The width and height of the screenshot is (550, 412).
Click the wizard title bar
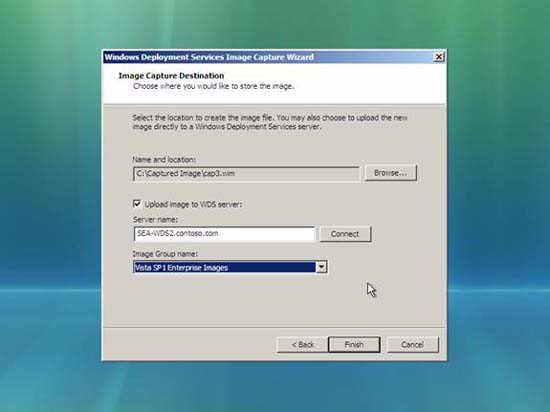click(x=268, y=57)
